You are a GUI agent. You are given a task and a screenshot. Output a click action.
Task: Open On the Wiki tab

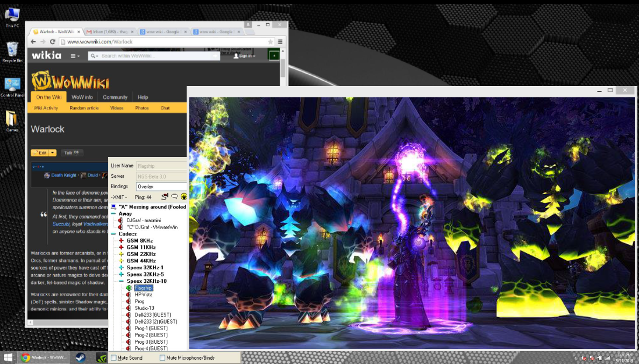(49, 97)
